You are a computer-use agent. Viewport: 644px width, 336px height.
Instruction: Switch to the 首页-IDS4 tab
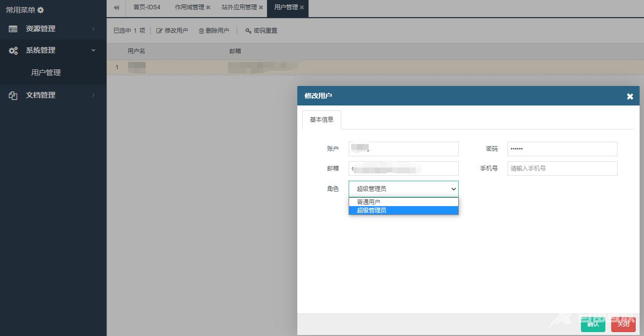point(147,8)
